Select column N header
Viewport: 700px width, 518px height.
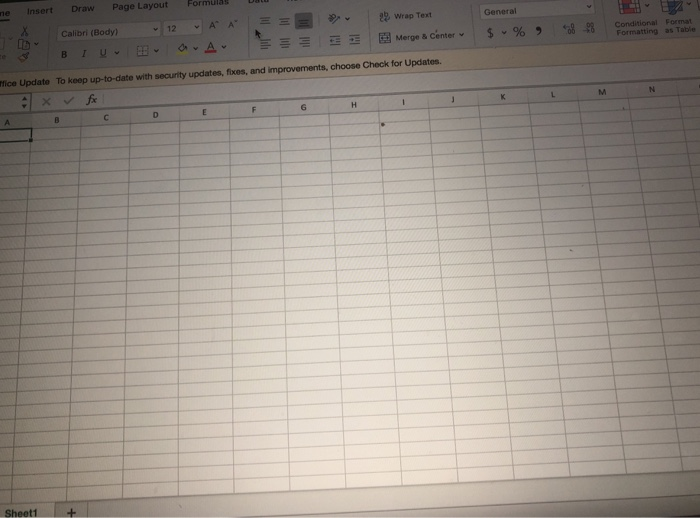[x=652, y=89]
